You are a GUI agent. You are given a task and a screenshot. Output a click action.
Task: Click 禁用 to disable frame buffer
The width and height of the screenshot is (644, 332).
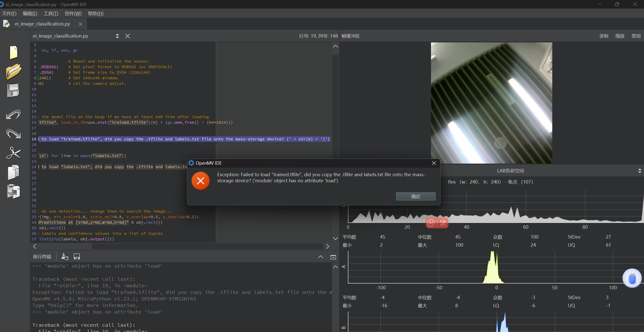pos(636,36)
